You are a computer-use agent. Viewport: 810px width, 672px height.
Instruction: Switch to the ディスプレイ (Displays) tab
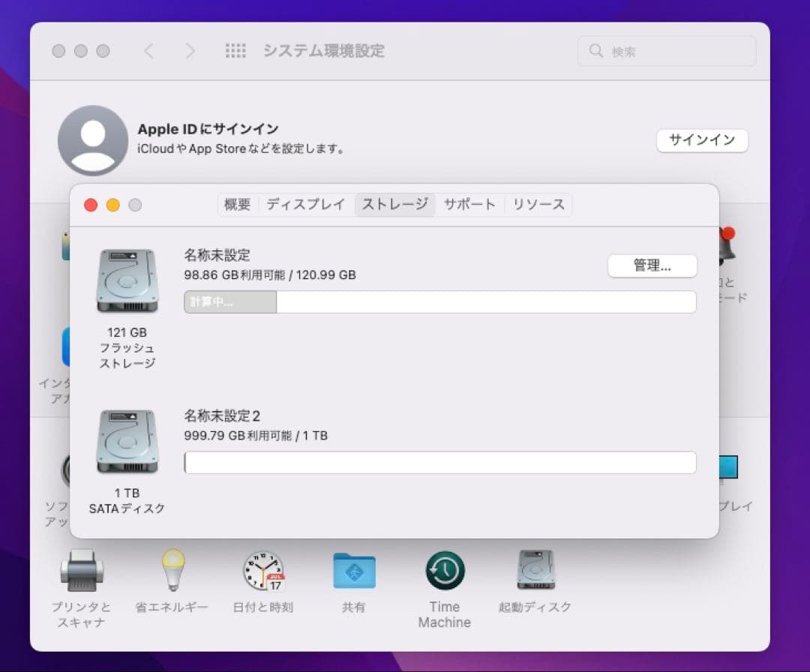(x=304, y=204)
